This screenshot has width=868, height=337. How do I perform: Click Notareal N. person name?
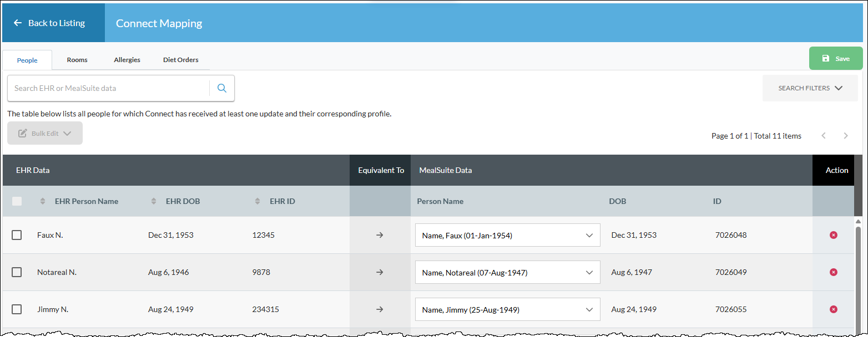[57, 272]
